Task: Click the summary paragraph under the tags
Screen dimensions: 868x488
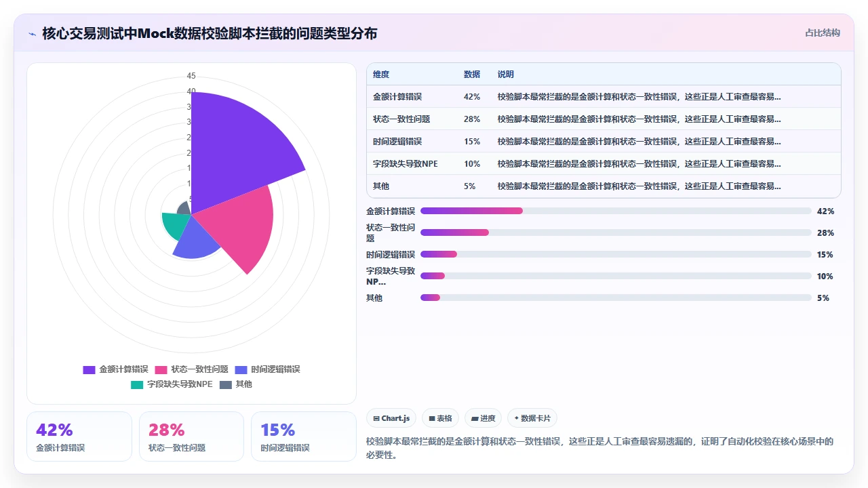Action: pyautogui.click(x=600, y=448)
